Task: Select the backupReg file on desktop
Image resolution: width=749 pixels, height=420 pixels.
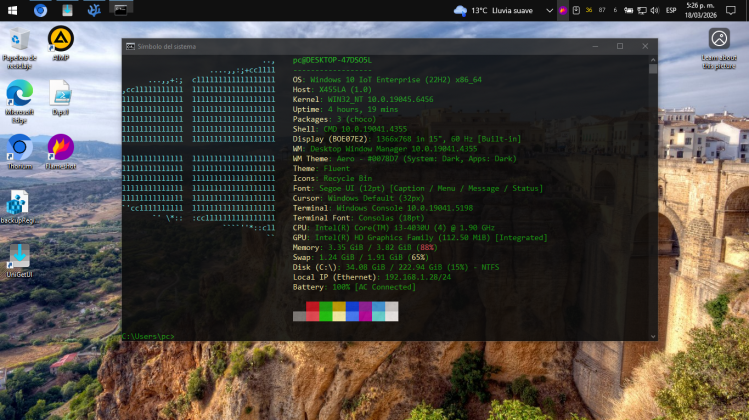Action: pos(18,202)
